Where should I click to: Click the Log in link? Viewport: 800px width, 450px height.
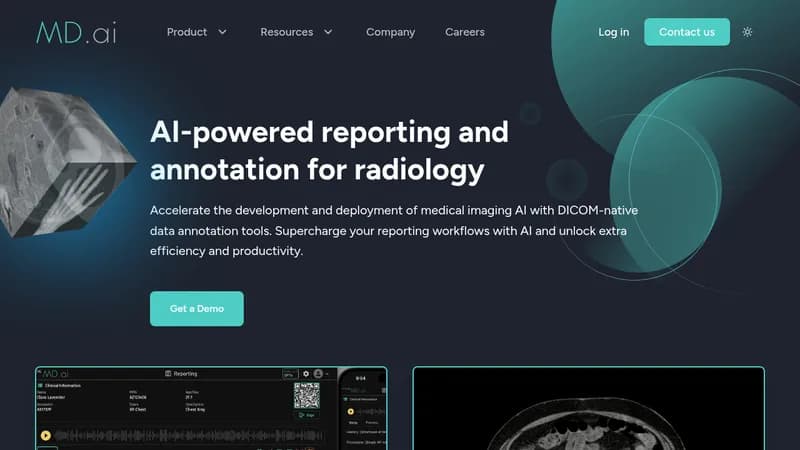point(613,32)
